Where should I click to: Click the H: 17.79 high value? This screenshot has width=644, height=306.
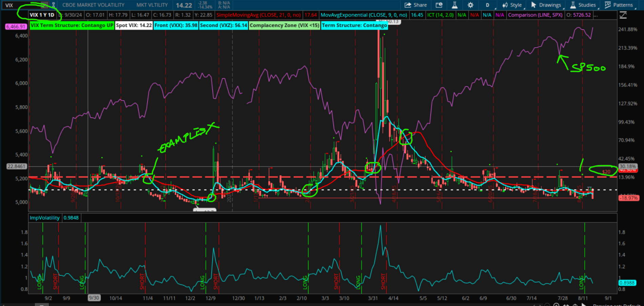click(x=118, y=15)
